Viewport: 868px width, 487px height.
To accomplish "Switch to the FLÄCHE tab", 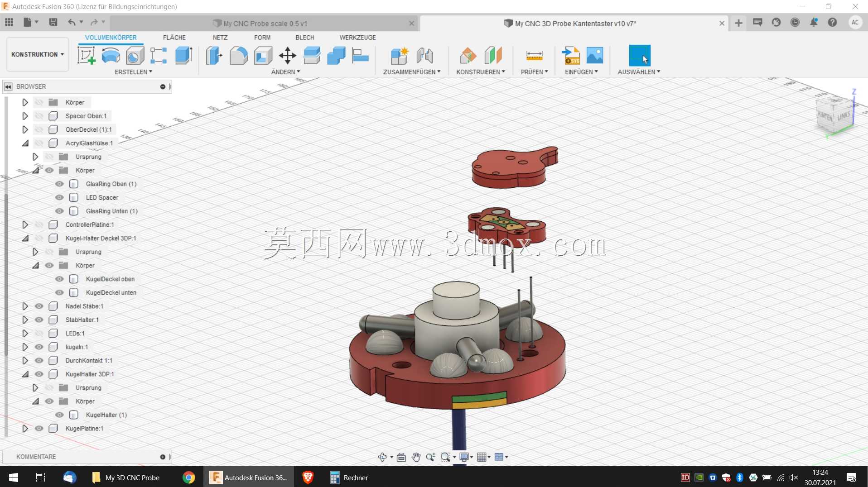I will tap(174, 38).
